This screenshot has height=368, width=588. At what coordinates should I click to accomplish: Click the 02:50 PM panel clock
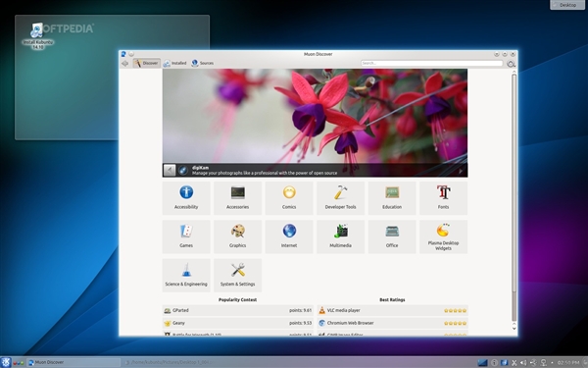click(568, 363)
